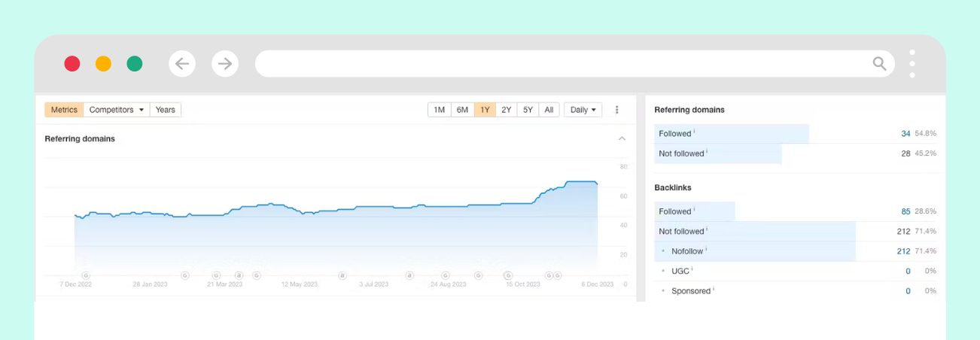
Task: Click info icon beside UGC
Action: 692,269
